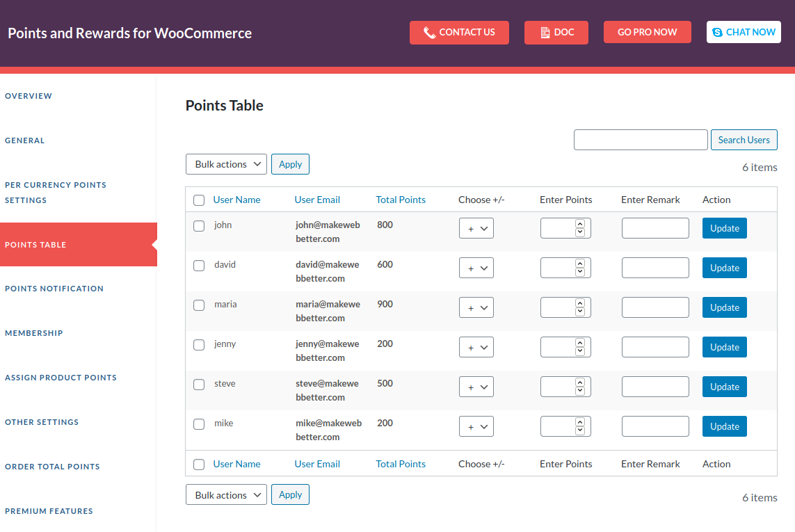795x532 pixels.
Task: Expand the +/- selector for maria
Action: (x=476, y=307)
